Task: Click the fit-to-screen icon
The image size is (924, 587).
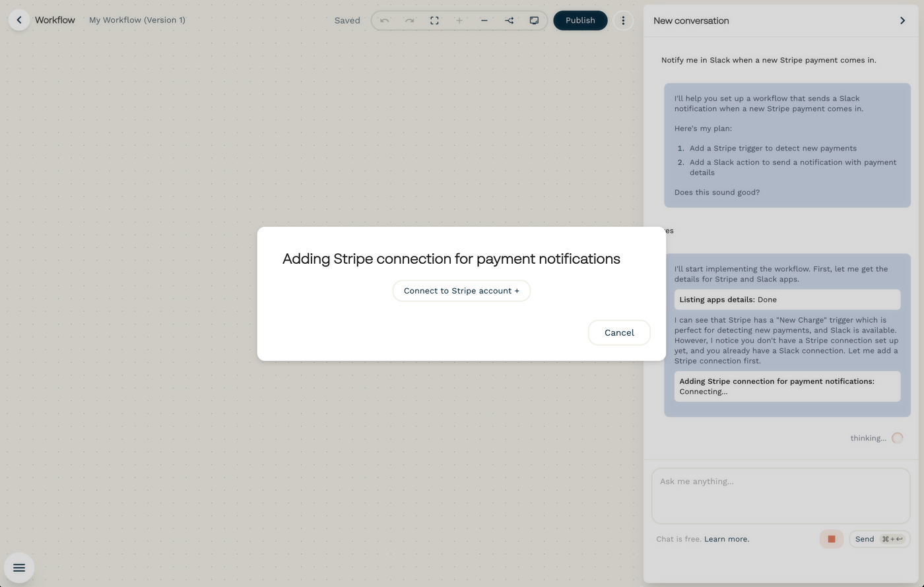Action: tap(434, 20)
